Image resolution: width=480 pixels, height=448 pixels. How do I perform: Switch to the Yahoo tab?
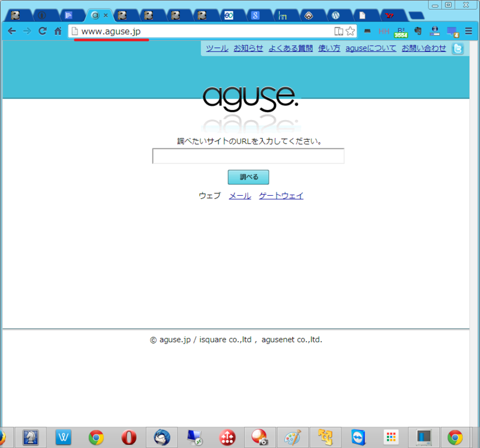point(394,16)
